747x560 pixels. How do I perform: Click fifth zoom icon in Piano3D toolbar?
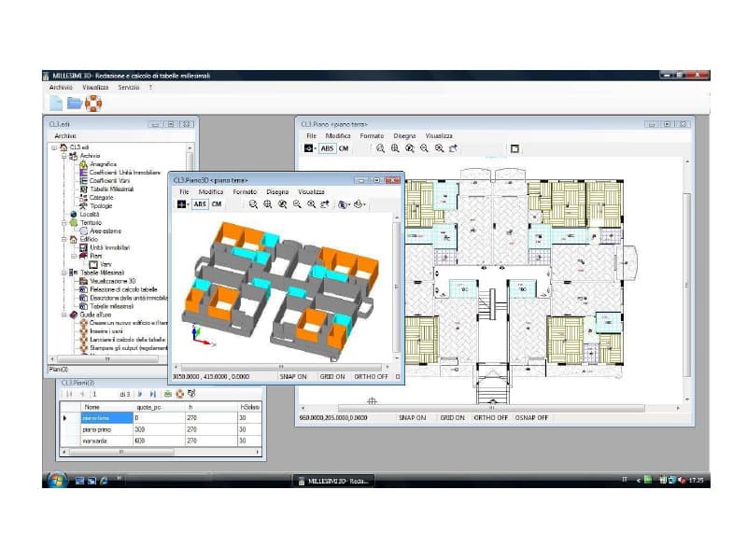click(311, 204)
